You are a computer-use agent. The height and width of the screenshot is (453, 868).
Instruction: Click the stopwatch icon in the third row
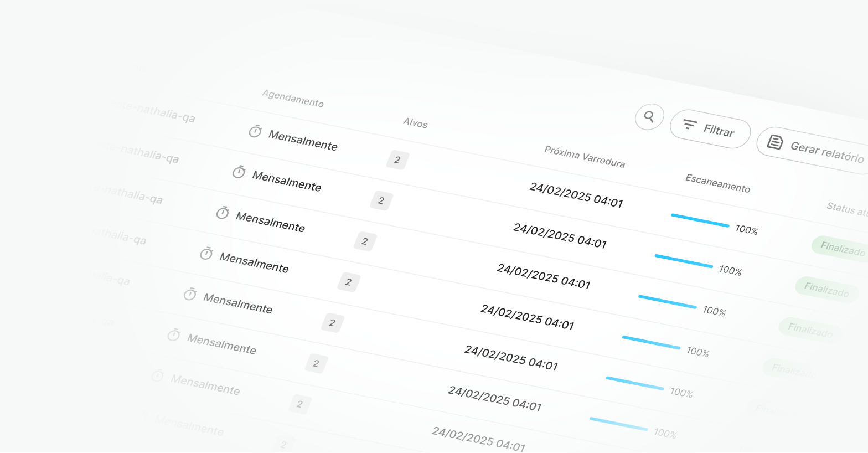point(223,213)
